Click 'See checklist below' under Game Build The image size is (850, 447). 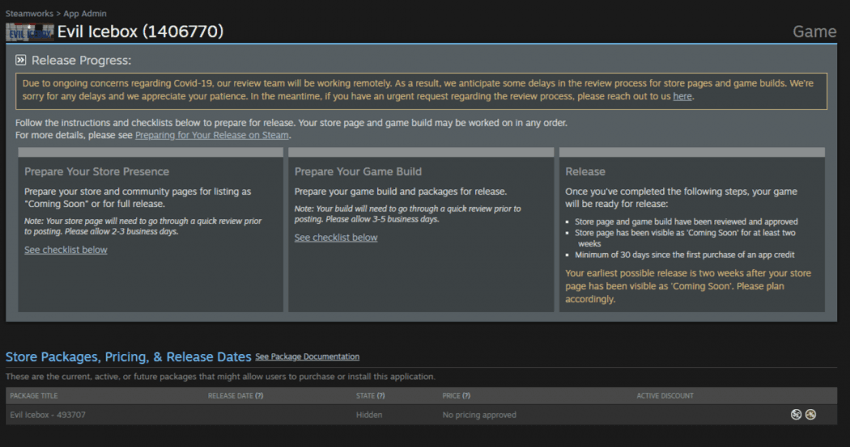point(336,237)
